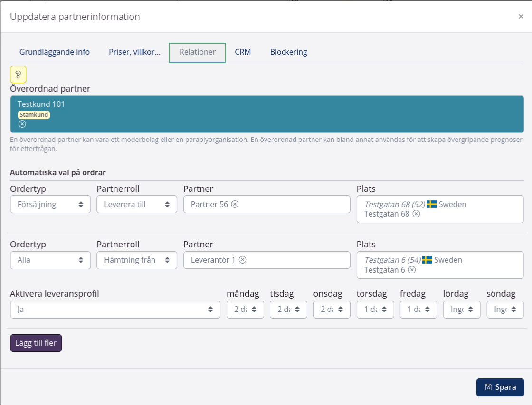532x405 pixels.
Task: Change måndag delivery days dropdown
Action: point(245,309)
